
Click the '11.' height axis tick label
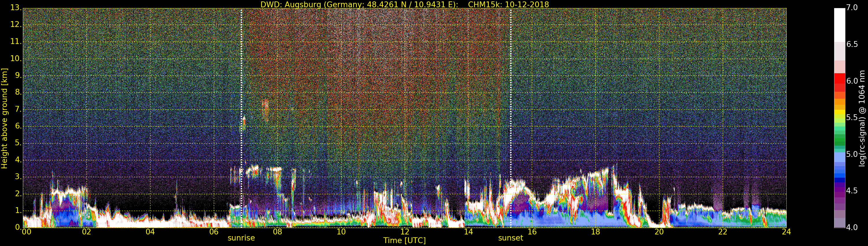pyautogui.click(x=16, y=41)
